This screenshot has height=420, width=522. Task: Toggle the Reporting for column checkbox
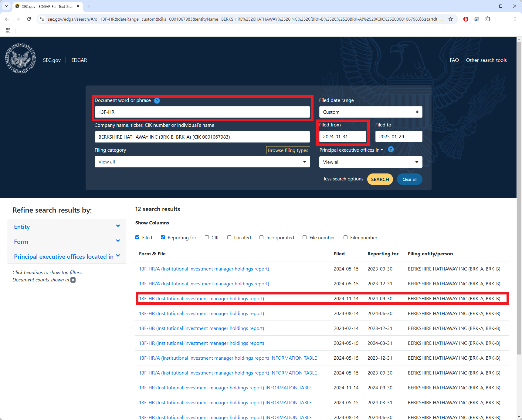(163, 237)
